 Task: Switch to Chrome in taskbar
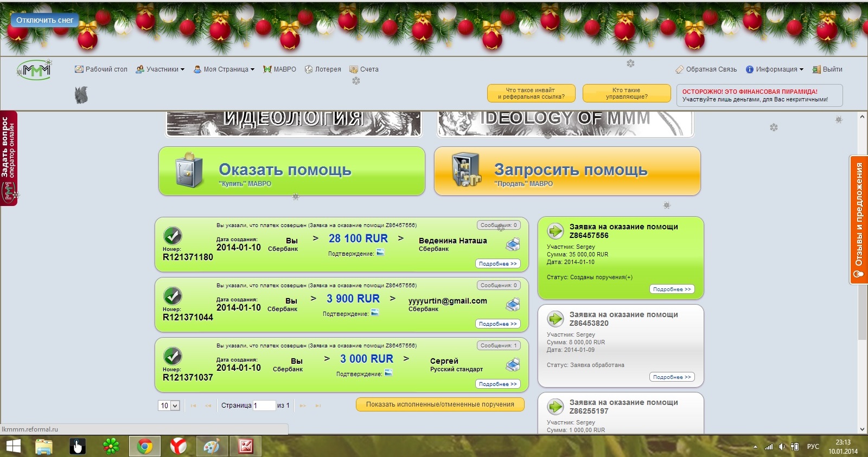coord(144,446)
